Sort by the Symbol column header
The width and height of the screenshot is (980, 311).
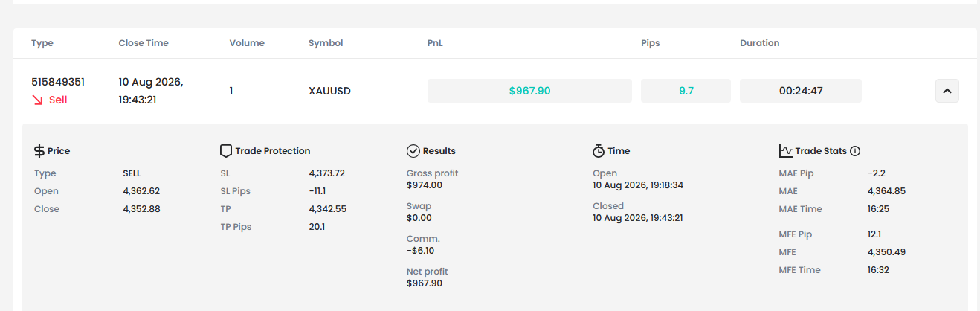326,43
